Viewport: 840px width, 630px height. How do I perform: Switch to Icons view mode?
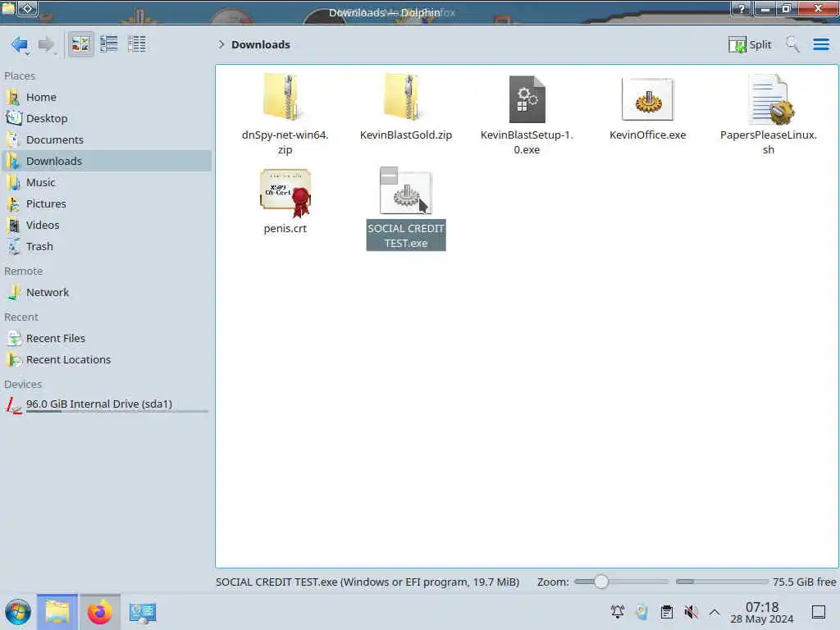[x=80, y=44]
